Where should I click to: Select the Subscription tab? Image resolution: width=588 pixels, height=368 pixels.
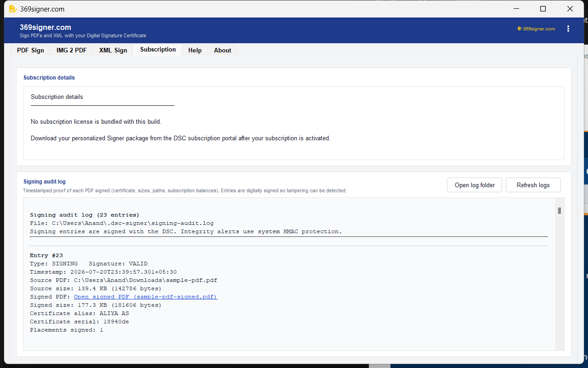click(158, 50)
